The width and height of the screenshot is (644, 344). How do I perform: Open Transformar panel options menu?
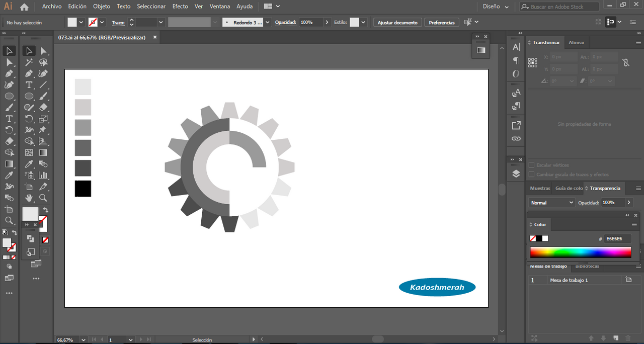pyautogui.click(x=638, y=43)
